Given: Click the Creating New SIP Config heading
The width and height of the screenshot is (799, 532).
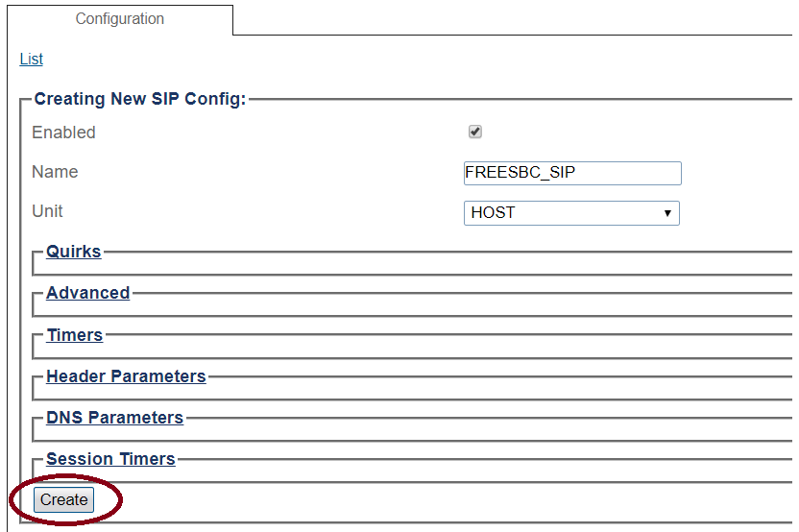Looking at the screenshot, I should coord(140,99).
